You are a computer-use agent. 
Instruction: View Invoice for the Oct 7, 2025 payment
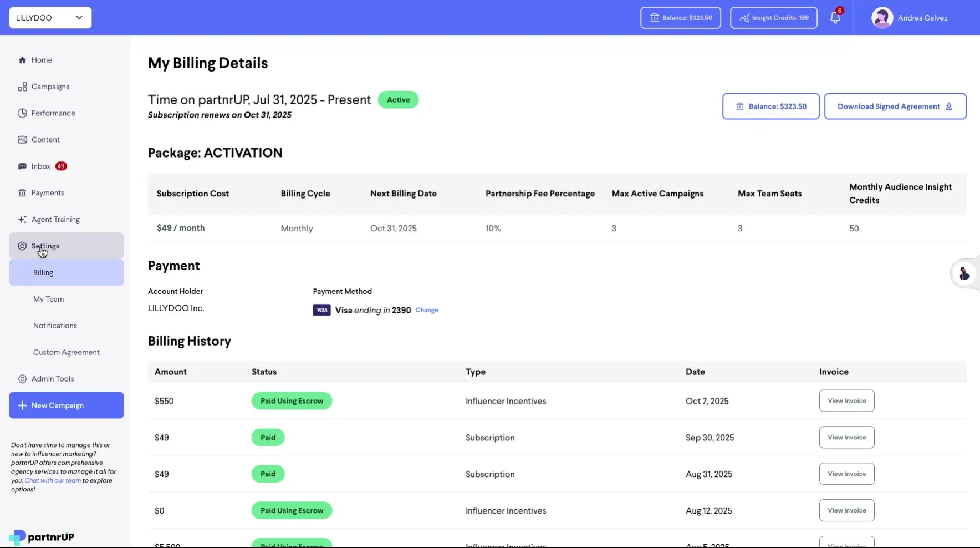point(846,400)
